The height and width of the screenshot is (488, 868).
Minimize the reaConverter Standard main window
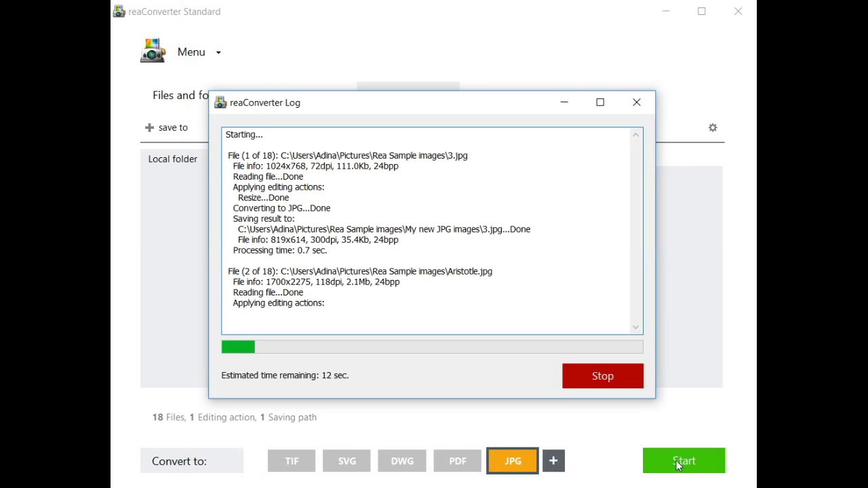[666, 12]
